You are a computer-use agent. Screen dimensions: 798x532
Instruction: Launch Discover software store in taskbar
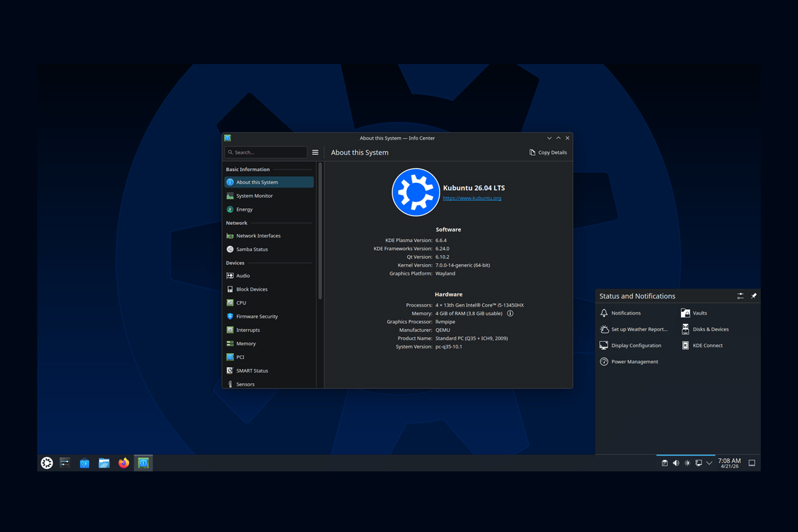coord(84,463)
